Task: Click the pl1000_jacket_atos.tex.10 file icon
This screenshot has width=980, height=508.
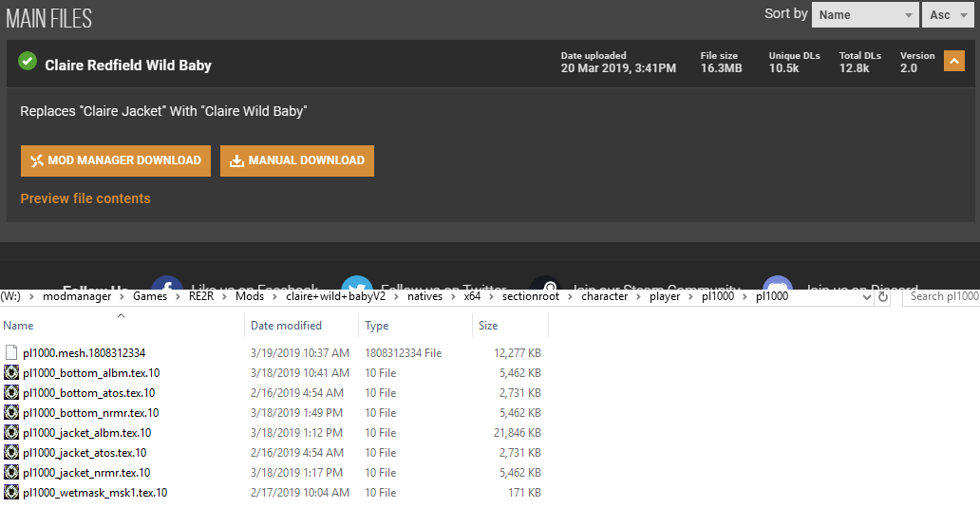Action: tap(11, 452)
